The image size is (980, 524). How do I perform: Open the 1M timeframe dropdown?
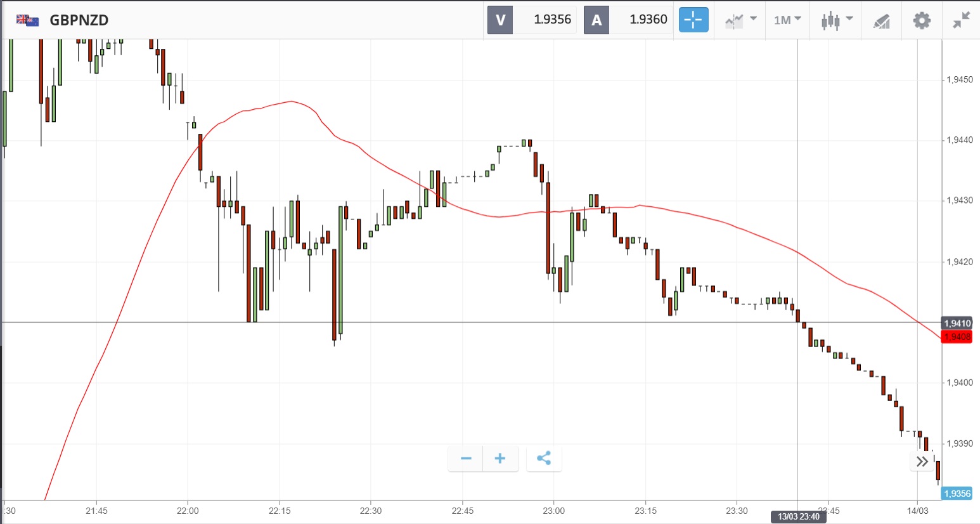pyautogui.click(x=787, y=20)
